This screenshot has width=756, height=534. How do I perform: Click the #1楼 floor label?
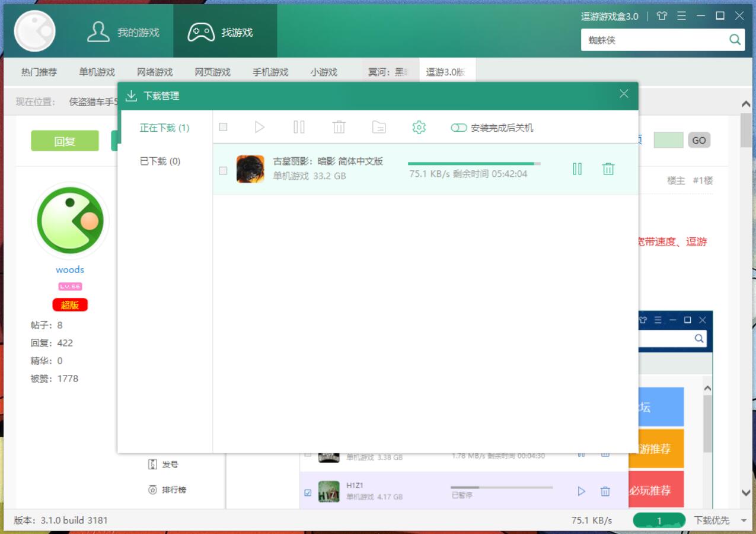703,180
